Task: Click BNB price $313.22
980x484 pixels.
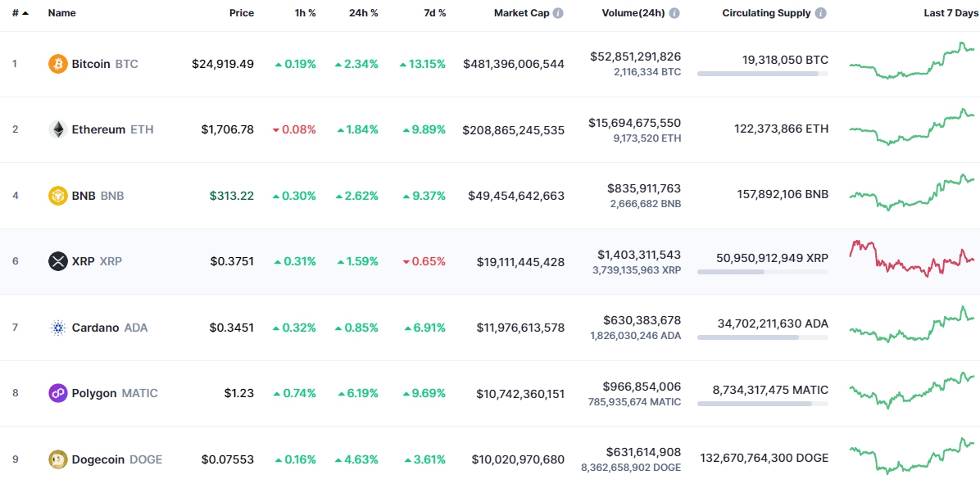Action: [x=233, y=196]
